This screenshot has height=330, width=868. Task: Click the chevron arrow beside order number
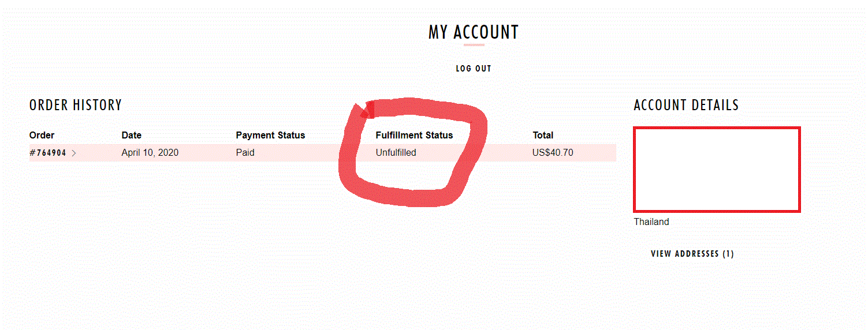74,153
